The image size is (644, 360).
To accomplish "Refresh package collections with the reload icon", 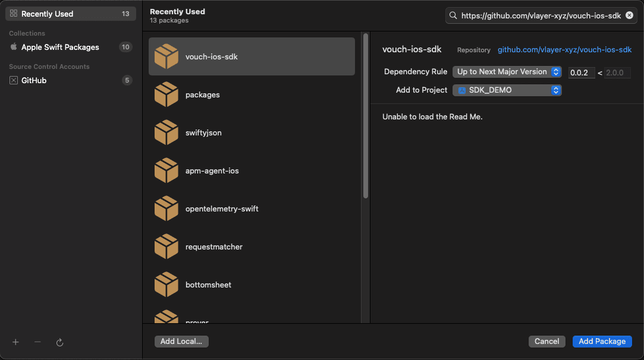I will [x=59, y=342].
